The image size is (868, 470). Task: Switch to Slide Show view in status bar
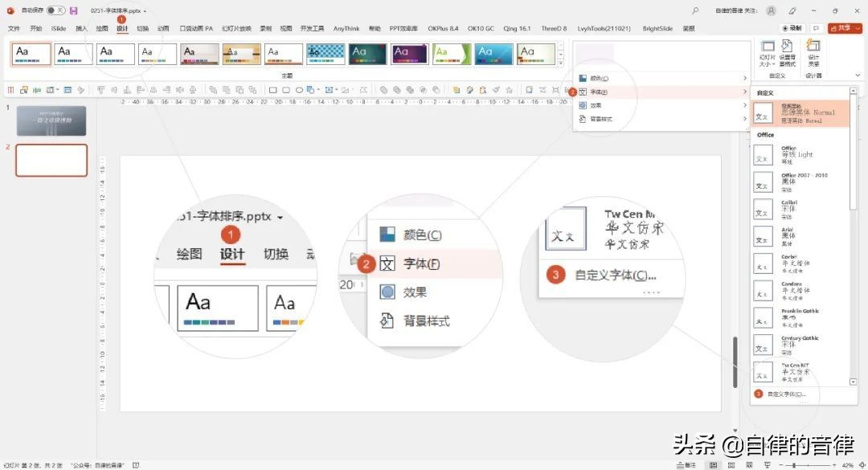[768, 464]
